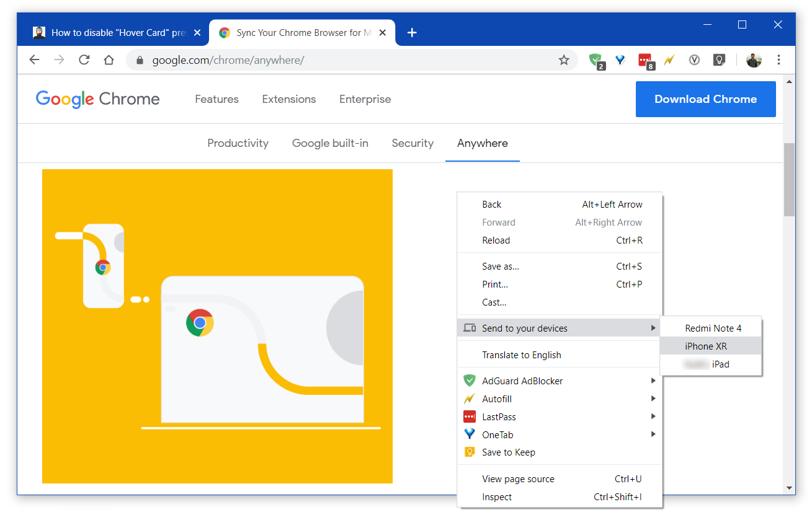View site info via the padlock icon
This screenshot has height=520, width=812.
coord(140,60)
